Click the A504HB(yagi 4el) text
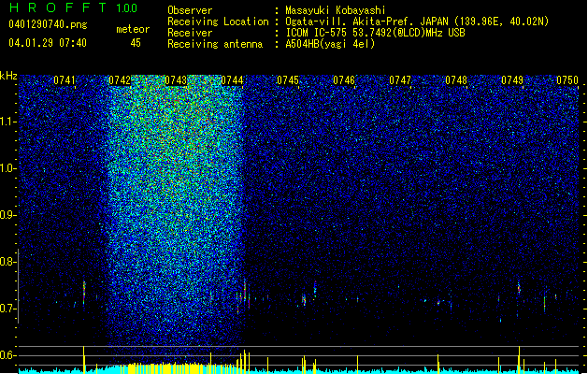The image size is (588, 374). pos(330,44)
